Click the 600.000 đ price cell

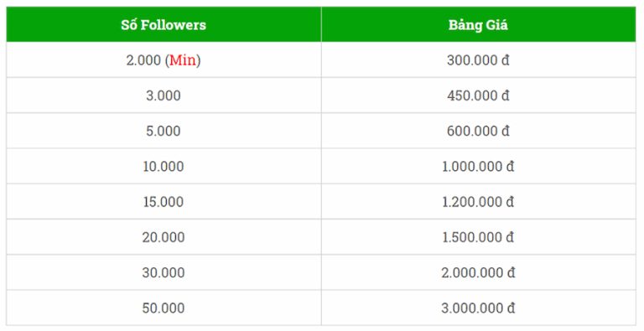click(479, 131)
